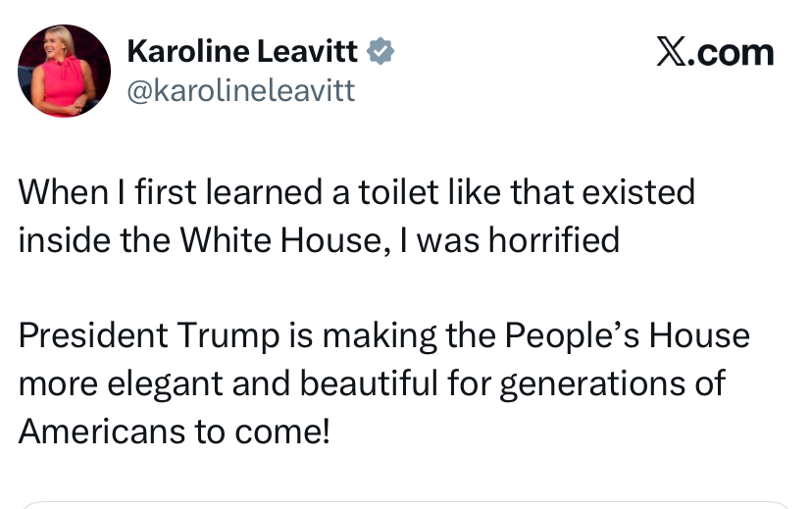Click the "Americans to come!" line

[174, 431]
